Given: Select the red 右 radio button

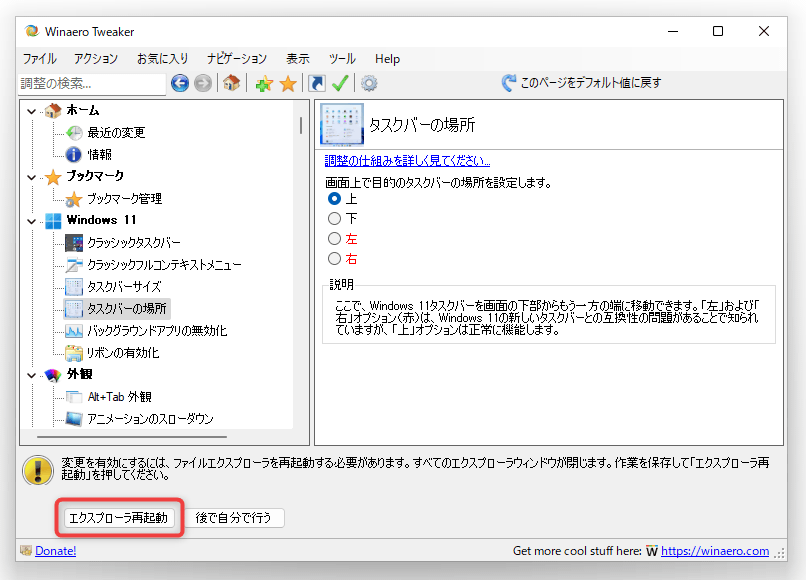Looking at the screenshot, I should [x=335, y=259].
